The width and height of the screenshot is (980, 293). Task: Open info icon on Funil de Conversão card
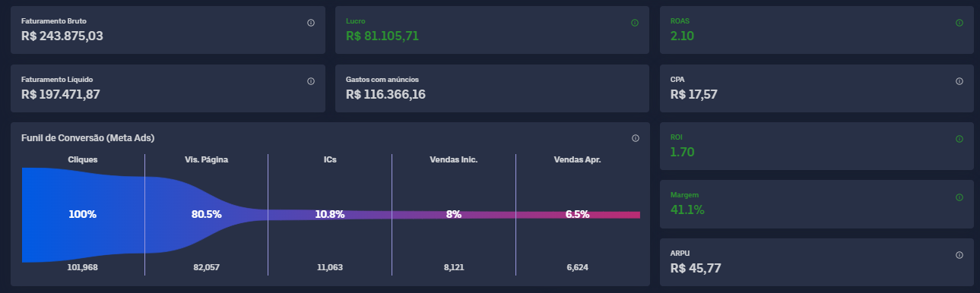pos(635,138)
